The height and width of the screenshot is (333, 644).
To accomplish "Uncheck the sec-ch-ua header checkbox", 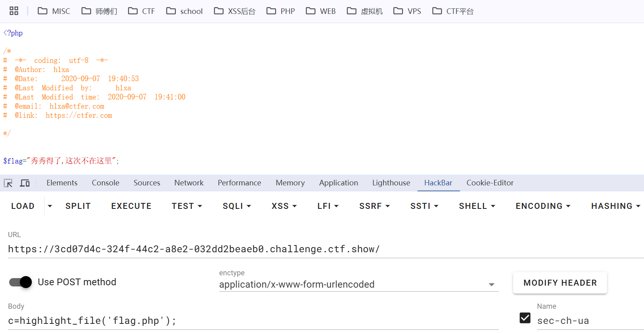I will (x=525, y=318).
